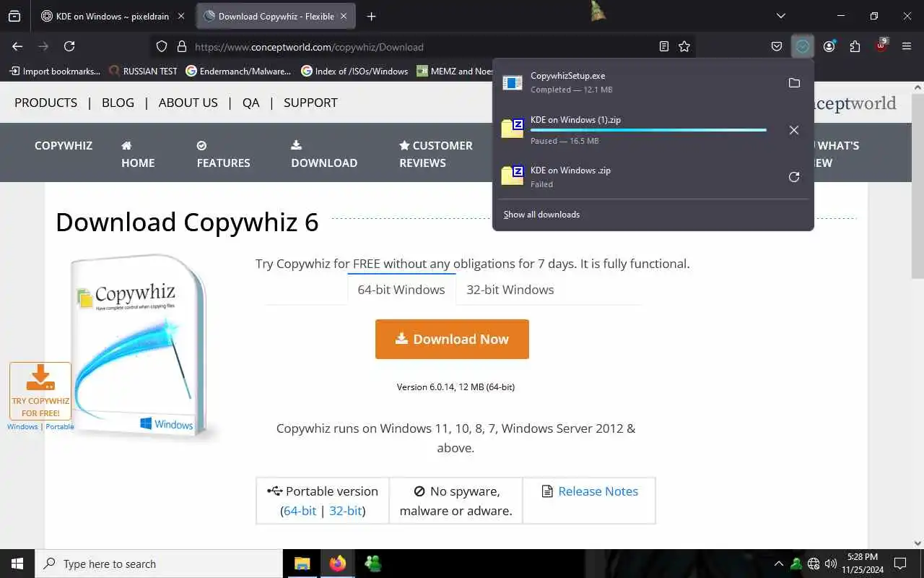Image resolution: width=924 pixels, height=578 pixels.
Task: Click the network globe icon in the system tray
Action: (x=814, y=564)
